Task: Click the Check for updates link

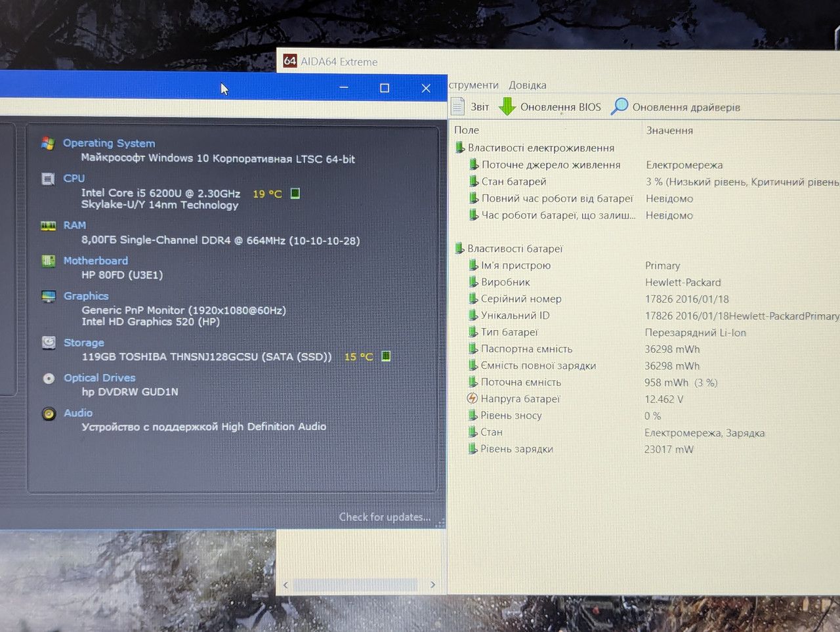Action: click(385, 517)
